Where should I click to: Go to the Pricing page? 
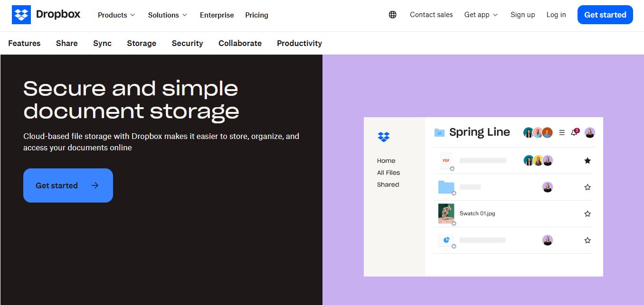coord(256,15)
